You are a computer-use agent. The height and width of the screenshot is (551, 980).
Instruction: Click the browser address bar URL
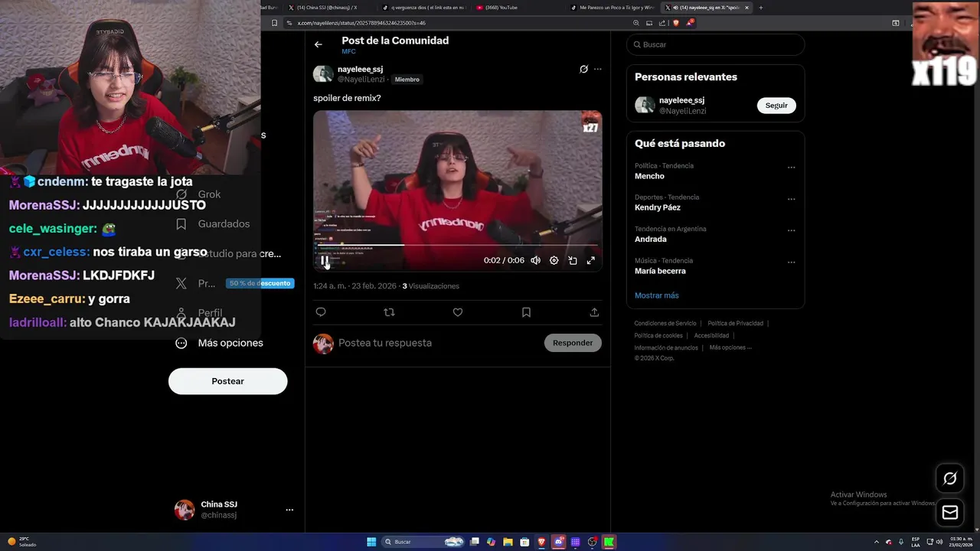(361, 23)
